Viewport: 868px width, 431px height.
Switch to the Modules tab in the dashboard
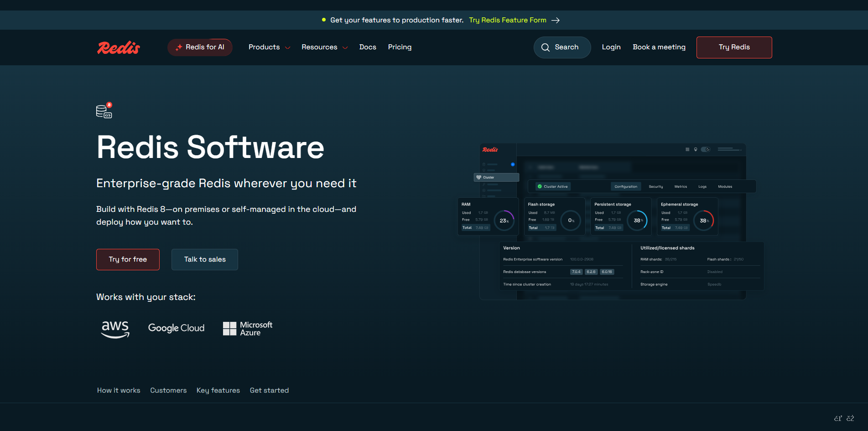pyautogui.click(x=725, y=186)
